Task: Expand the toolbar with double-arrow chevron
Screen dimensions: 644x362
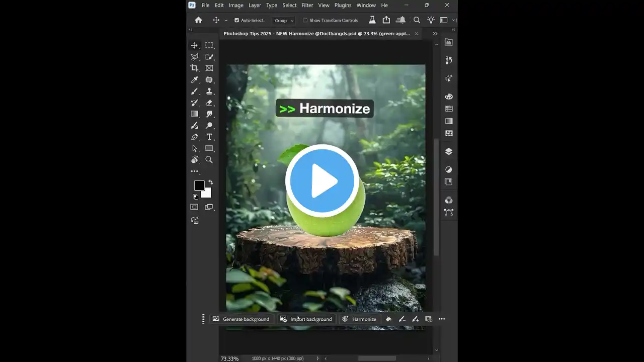Action: click(x=191, y=30)
